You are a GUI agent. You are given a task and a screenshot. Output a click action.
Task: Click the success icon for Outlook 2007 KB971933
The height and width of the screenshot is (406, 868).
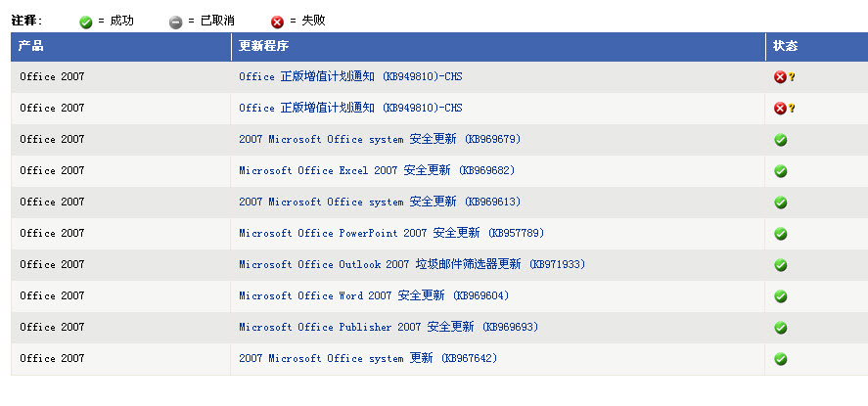click(x=781, y=265)
